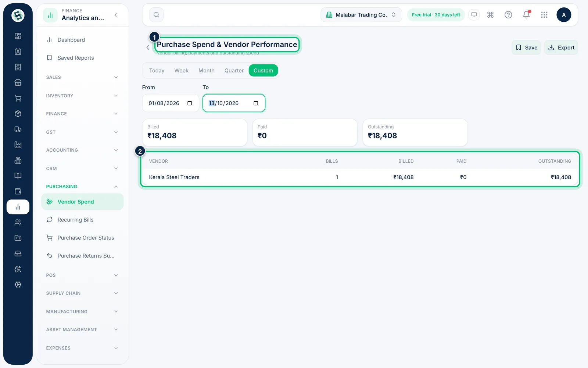588x368 pixels.
Task: Open Purchase Order Status report
Action: click(x=82, y=238)
